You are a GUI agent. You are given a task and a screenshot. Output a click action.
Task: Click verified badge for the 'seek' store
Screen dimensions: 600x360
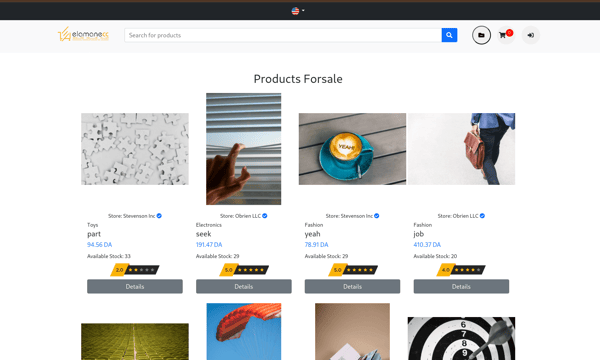point(265,216)
